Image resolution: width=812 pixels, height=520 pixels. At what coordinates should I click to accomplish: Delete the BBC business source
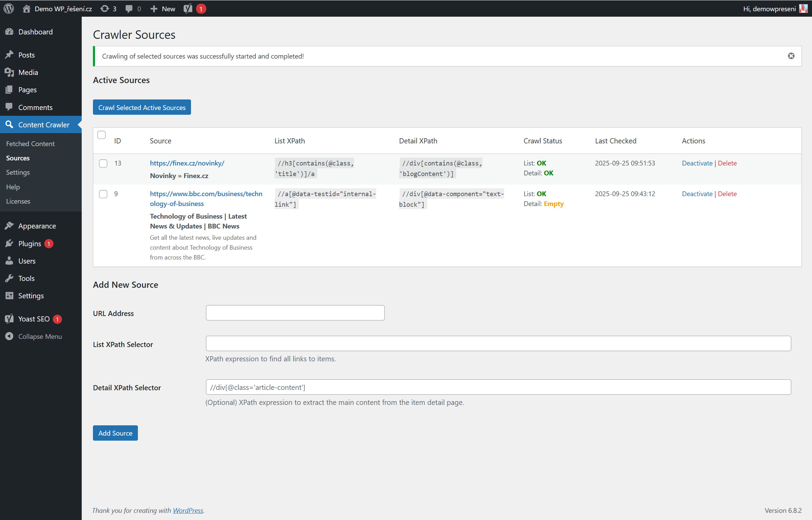pos(727,194)
